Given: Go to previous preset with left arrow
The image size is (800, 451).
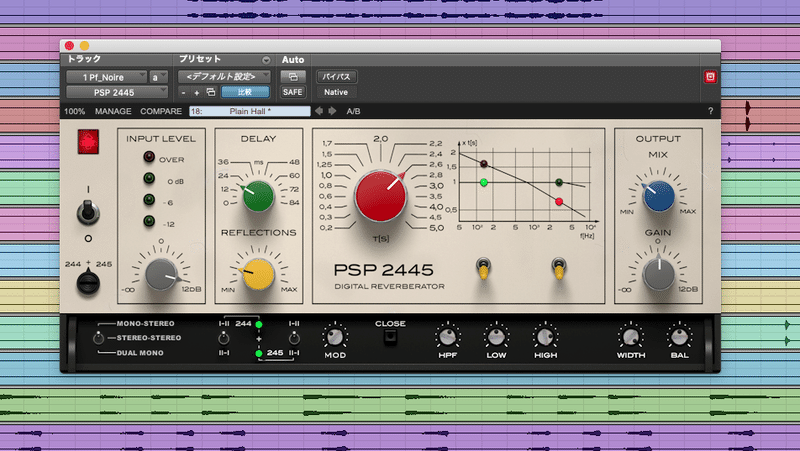Looking at the screenshot, I should click(x=319, y=111).
